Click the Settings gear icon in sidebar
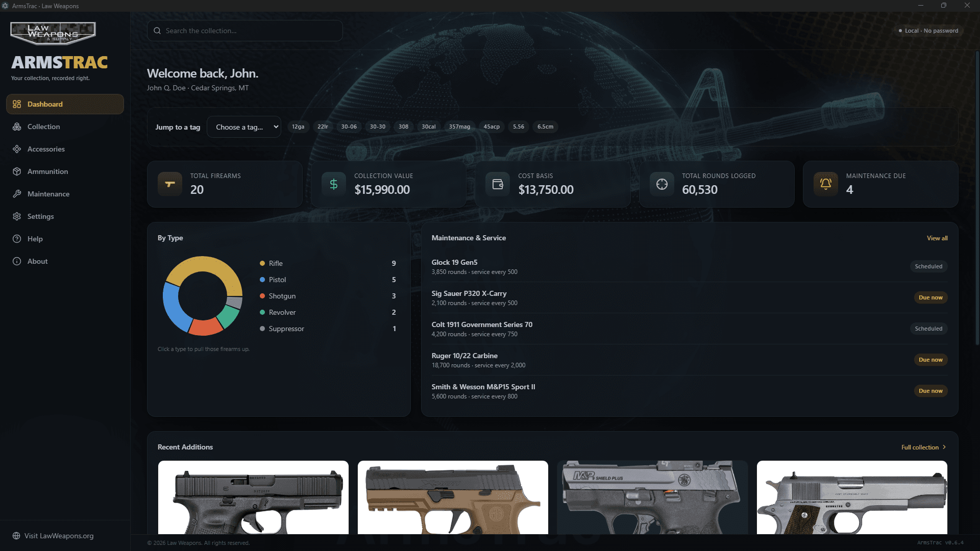The height and width of the screenshot is (551, 980). [x=17, y=216]
